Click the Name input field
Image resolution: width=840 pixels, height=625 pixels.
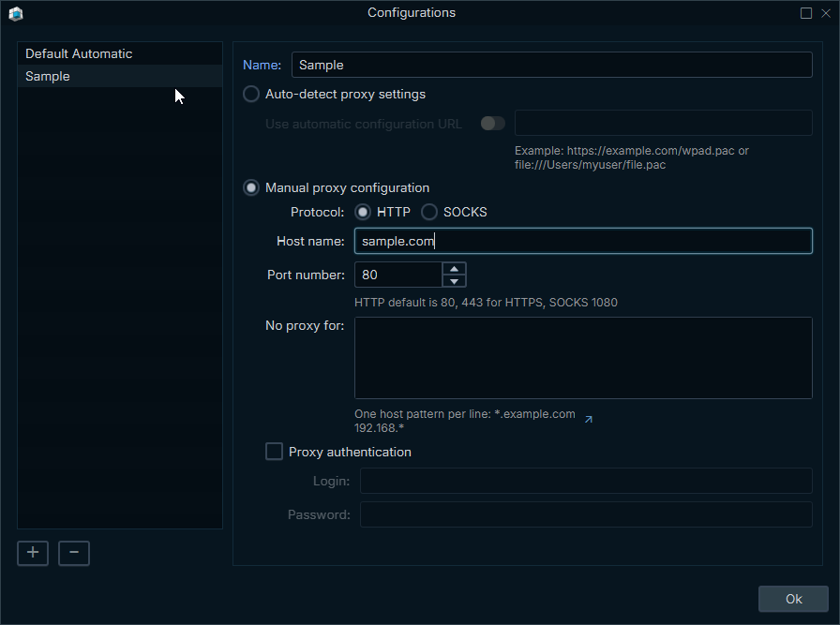552,65
